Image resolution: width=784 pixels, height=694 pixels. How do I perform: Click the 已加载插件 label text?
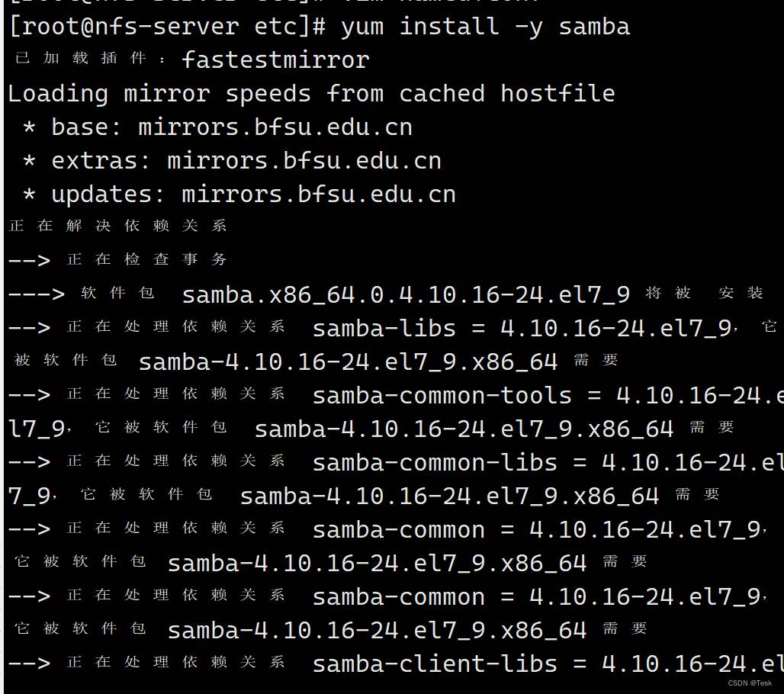click(81, 59)
